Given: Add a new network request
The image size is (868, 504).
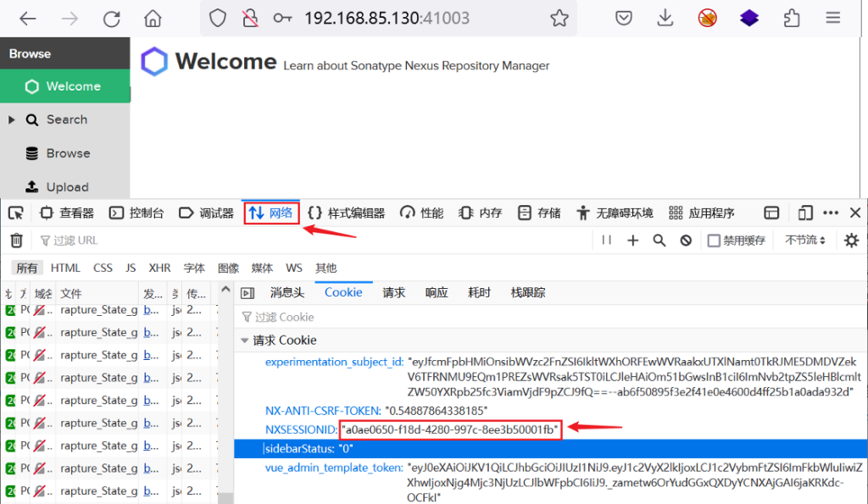Looking at the screenshot, I should [632, 240].
